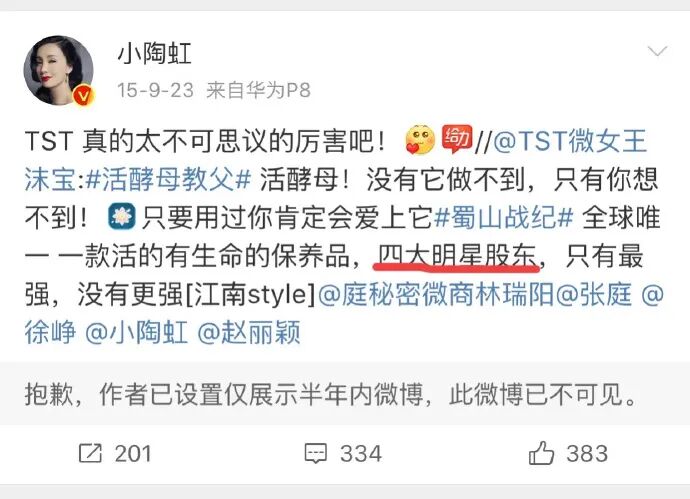Visit @庭秘密微商林瑞阳 profile mention
690x499 pixels.
point(435,294)
